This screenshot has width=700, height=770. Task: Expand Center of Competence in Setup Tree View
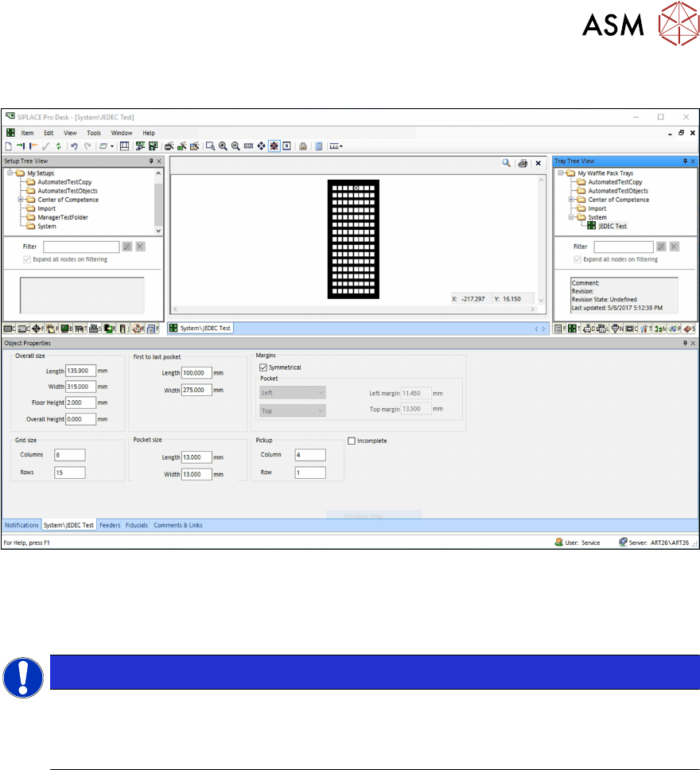tap(21, 200)
